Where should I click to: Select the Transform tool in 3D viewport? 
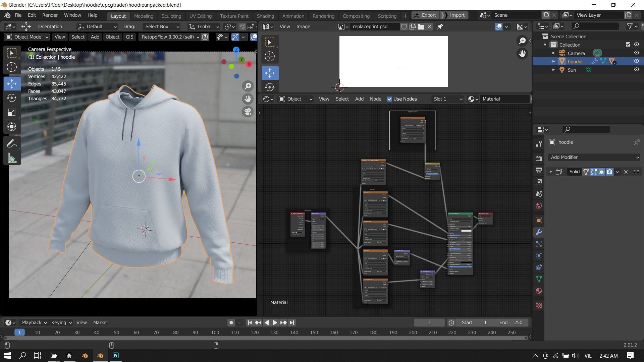12,127
